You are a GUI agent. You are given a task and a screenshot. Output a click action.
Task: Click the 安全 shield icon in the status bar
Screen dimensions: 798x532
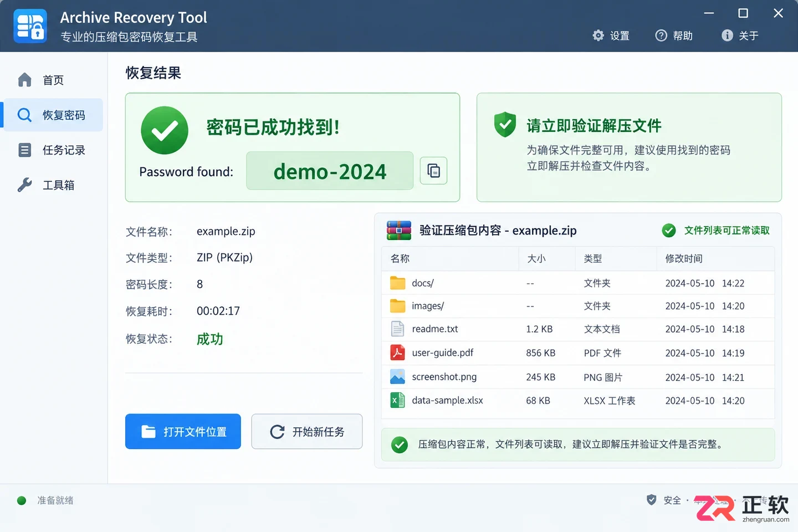pyautogui.click(x=652, y=500)
